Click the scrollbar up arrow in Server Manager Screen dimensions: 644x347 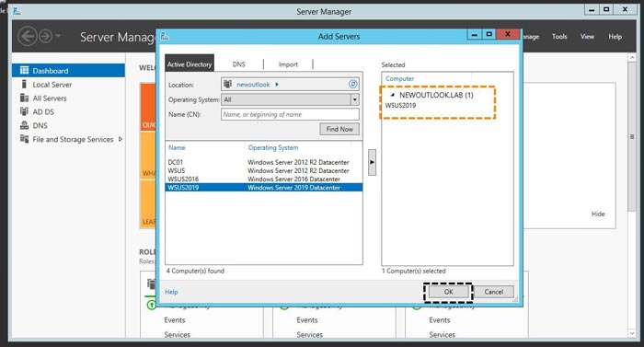point(632,58)
